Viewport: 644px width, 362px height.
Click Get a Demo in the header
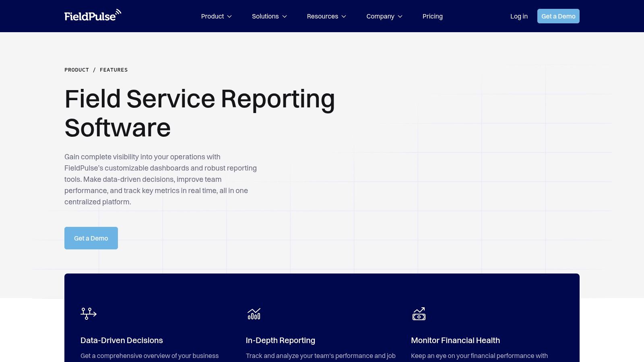tap(558, 16)
